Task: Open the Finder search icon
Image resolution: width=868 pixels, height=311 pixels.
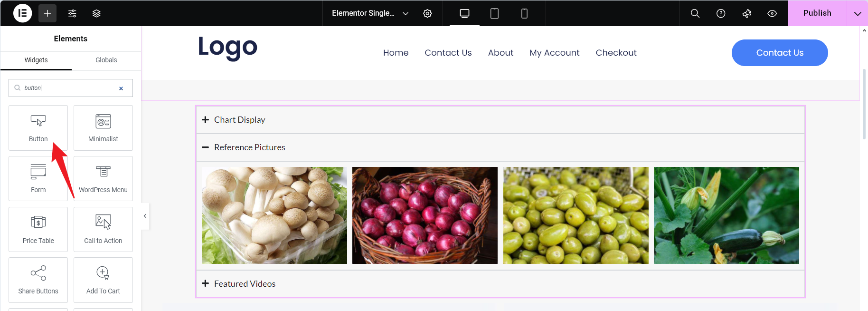Action: click(x=695, y=13)
